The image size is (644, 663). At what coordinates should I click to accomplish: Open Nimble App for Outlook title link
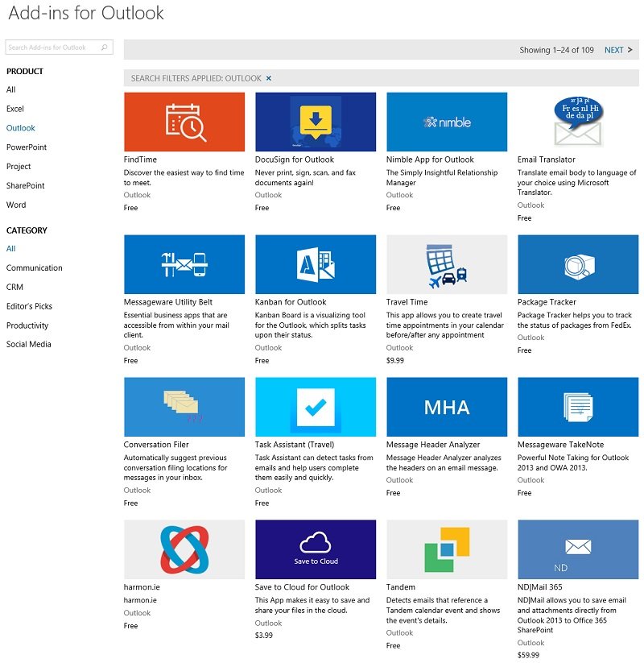click(x=430, y=160)
